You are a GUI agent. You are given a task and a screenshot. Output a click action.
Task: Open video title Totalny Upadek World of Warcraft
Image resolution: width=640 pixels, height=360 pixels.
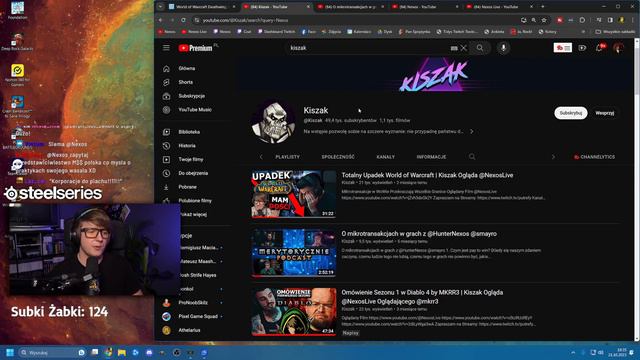(427, 175)
